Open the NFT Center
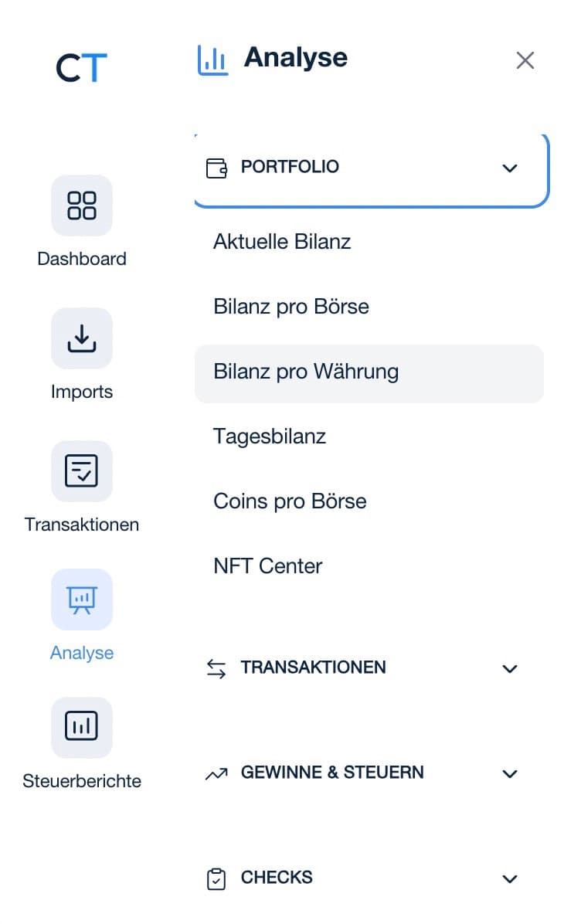The width and height of the screenshot is (581, 924). (x=267, y=566)
